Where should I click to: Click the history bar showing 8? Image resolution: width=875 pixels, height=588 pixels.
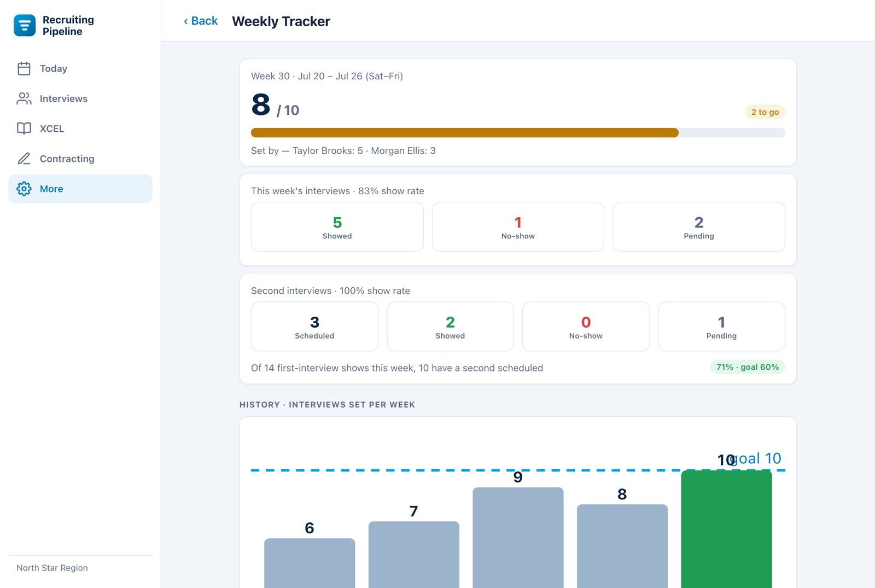tap(622, 546)
